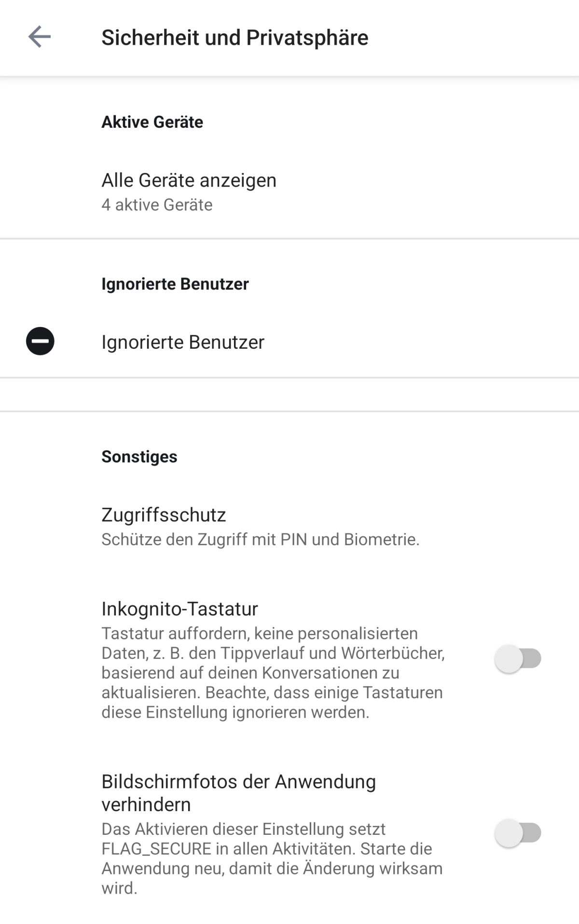Go back using the arrow icon
This screenshot has height=924, width=579.
[x=40, y=37]
